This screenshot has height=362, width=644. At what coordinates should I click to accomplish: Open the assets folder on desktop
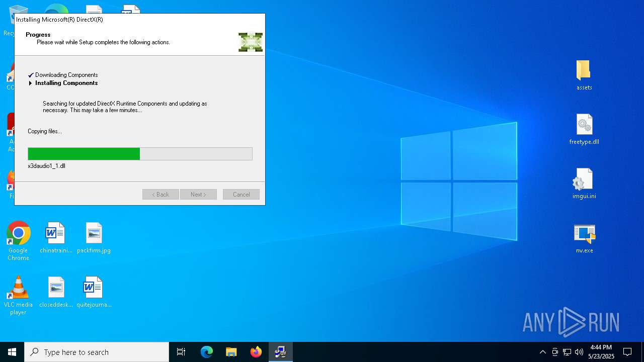click(584, 75)
